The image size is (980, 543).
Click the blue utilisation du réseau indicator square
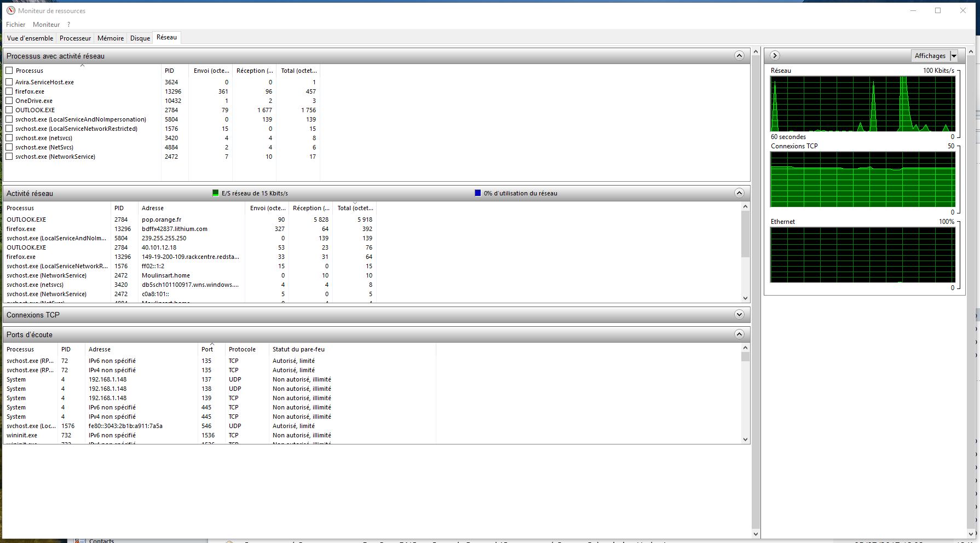coord(477,193)
